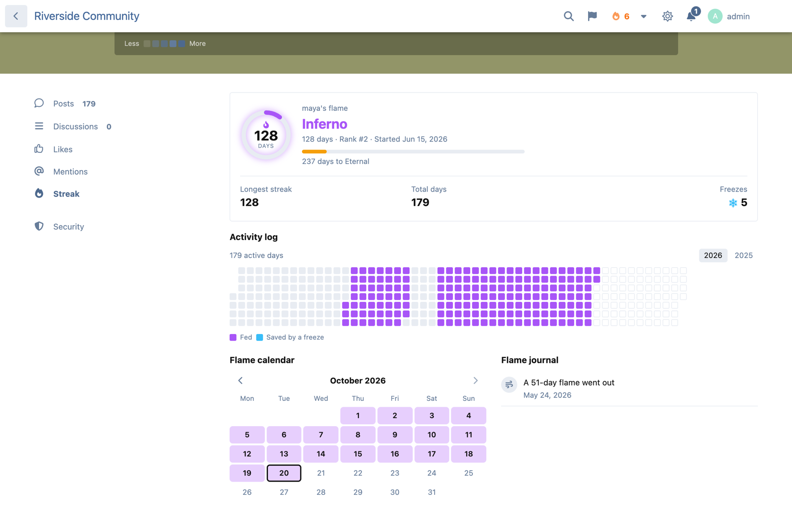Click the Eternal progress bar
This screenshot has width=792, height=532.
[x=413, y=151]
